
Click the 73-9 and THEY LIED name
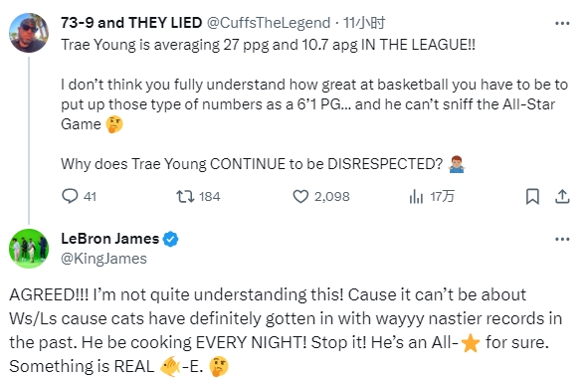(131, 23)
